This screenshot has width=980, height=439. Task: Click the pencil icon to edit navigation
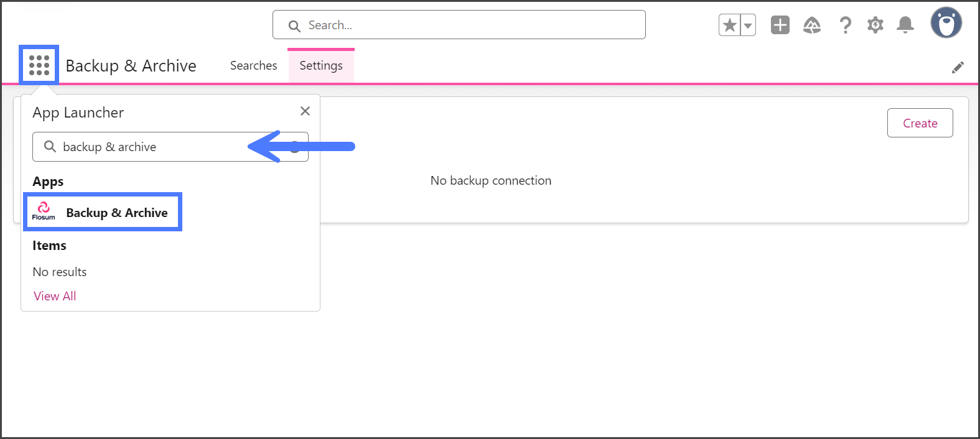pyautogui.click(x=958, y=67)
